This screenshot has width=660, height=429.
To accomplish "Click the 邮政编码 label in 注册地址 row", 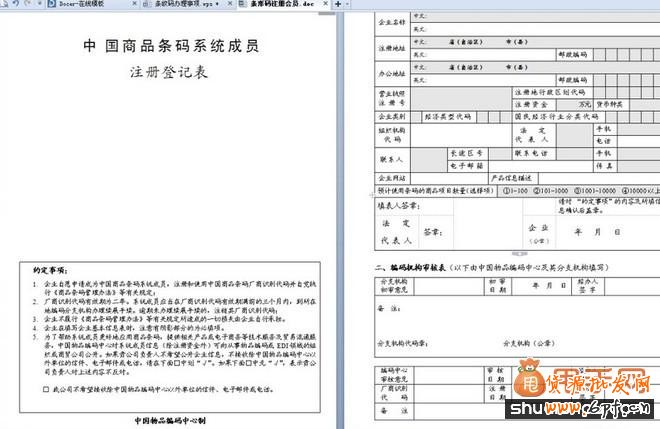I will (x=573, y=54).
